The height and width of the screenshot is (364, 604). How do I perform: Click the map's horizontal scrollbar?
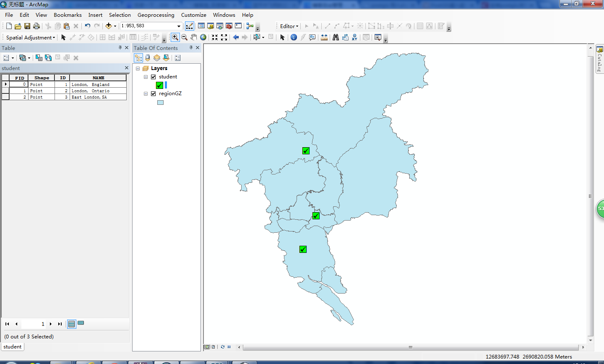point(411,347)
